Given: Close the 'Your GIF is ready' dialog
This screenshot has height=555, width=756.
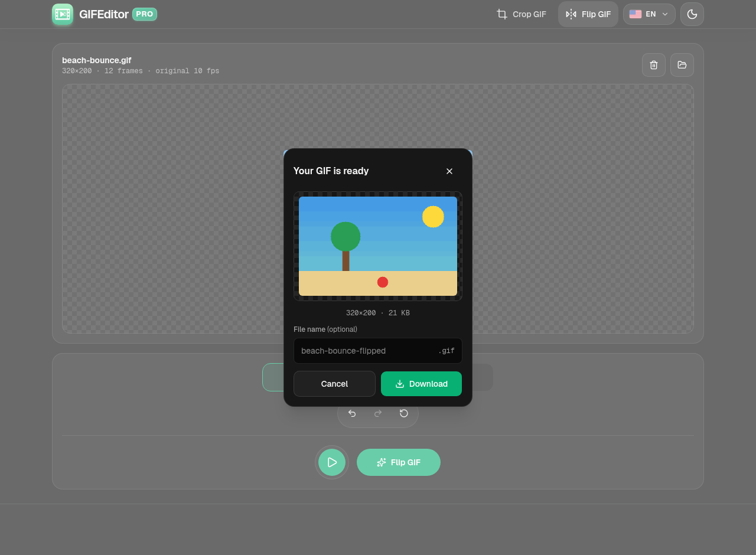Looking at the screenshot, I should point(449,171).
